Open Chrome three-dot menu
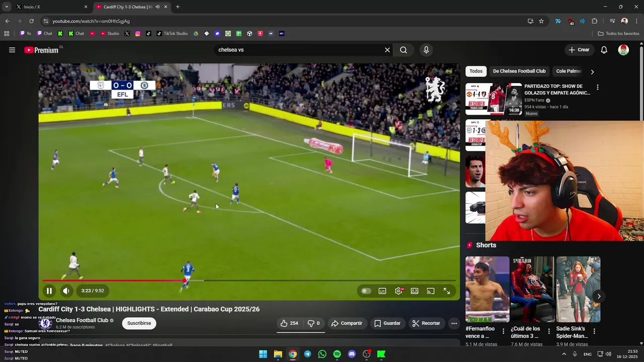 (637, 21)
